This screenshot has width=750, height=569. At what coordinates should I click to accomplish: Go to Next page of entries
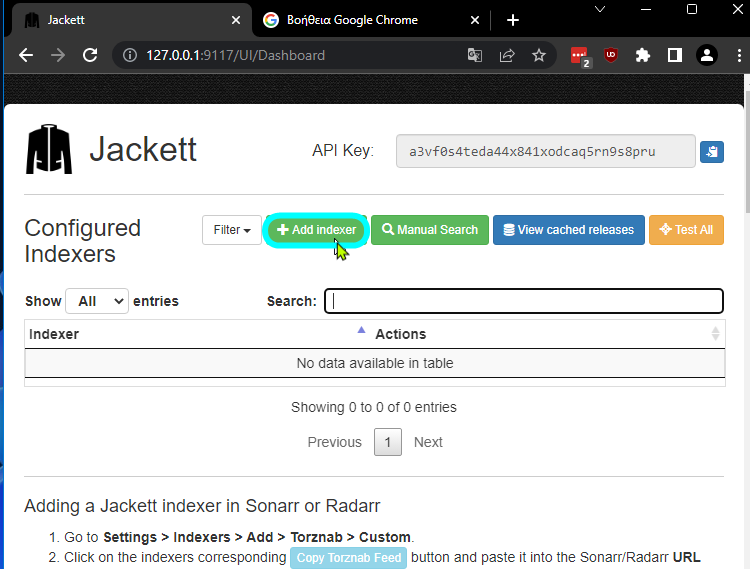428,442
